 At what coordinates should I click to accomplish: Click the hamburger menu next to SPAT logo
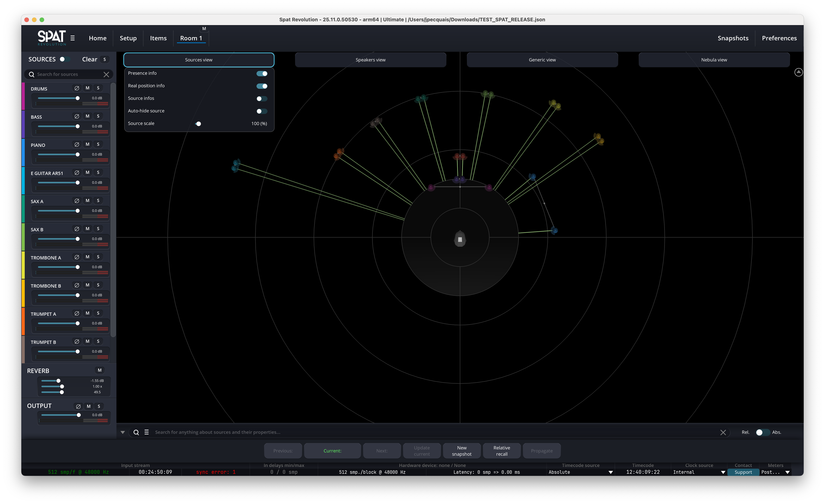73,38
